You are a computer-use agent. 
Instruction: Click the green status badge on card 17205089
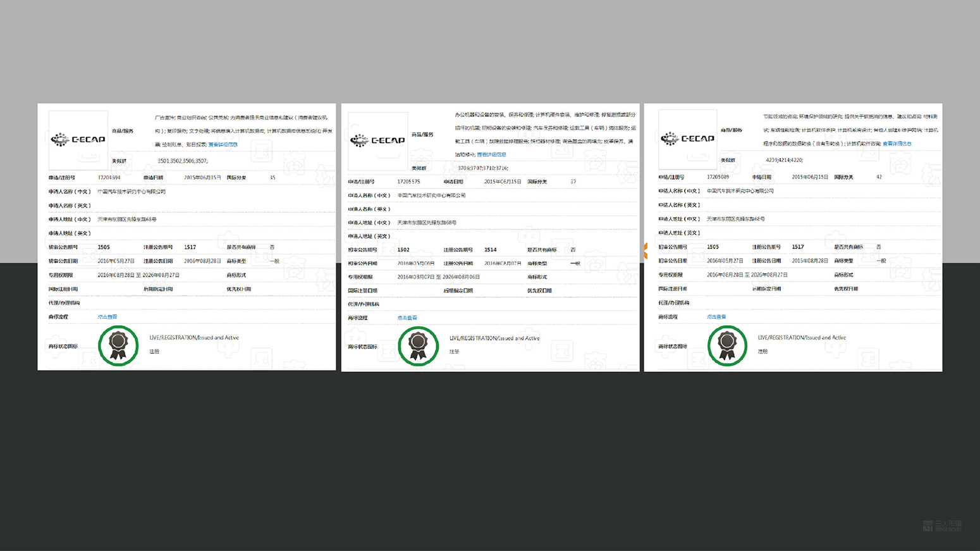pyautogui.click(x=727, y=345)
